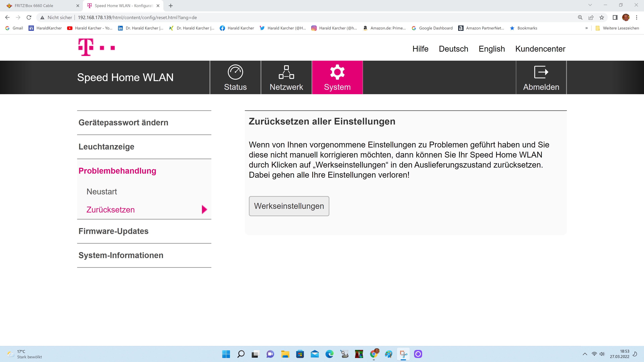Viewport: 644px width, 362px height.
Task: Open browser zoom magnifier icon in address bar
Action: (580, 17)
